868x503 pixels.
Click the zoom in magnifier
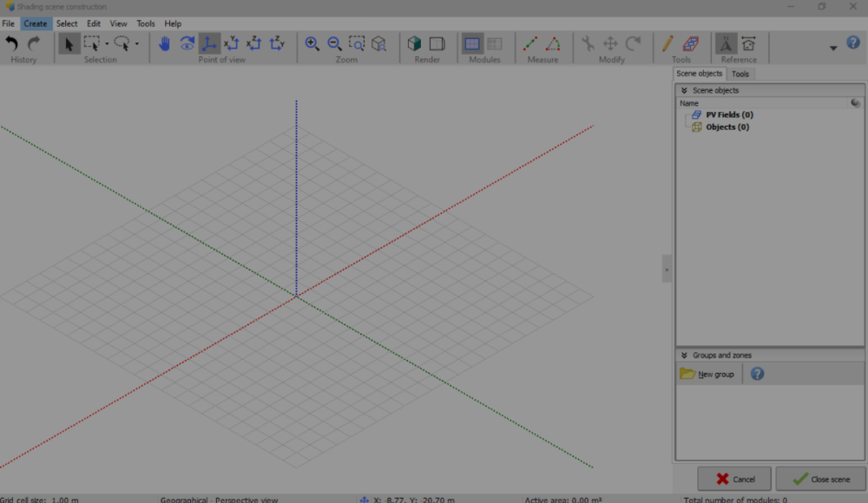(x=312, y=43)
